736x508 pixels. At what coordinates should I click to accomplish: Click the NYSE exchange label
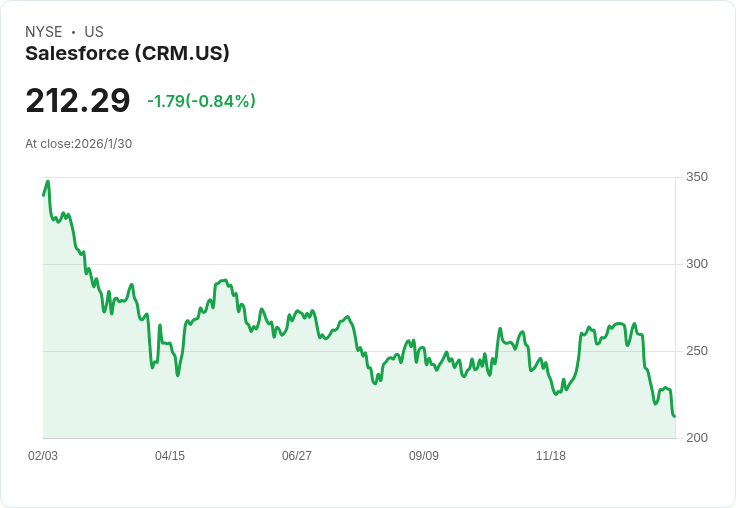coord(44,32)
